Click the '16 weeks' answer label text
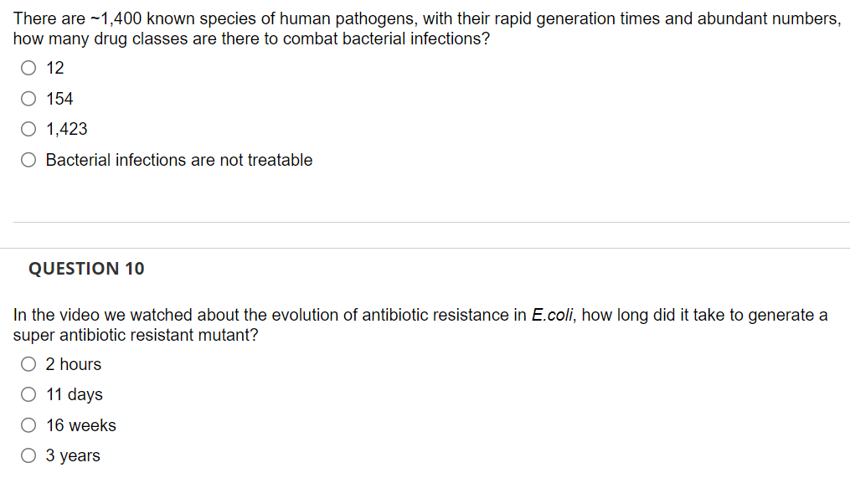 (80, 425)
